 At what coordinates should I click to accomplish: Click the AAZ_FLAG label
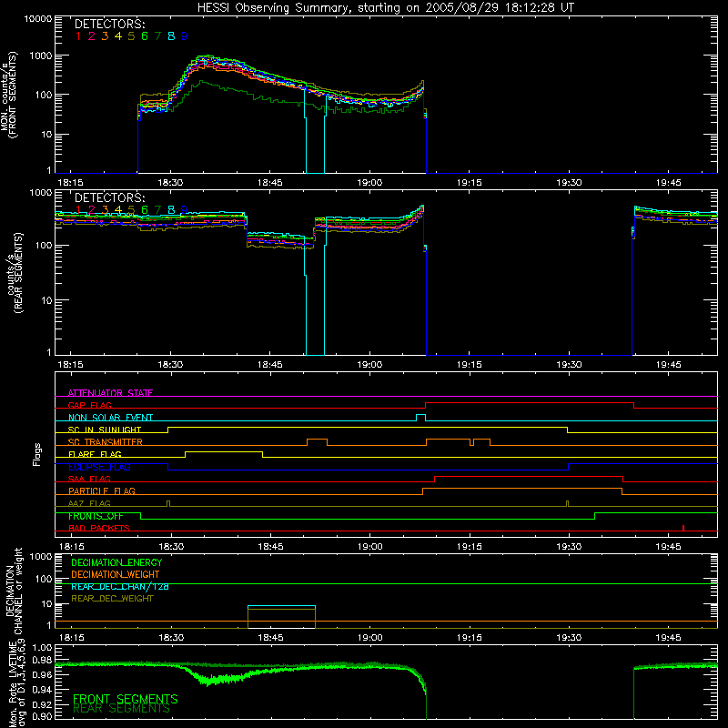(x=89, y=503)
